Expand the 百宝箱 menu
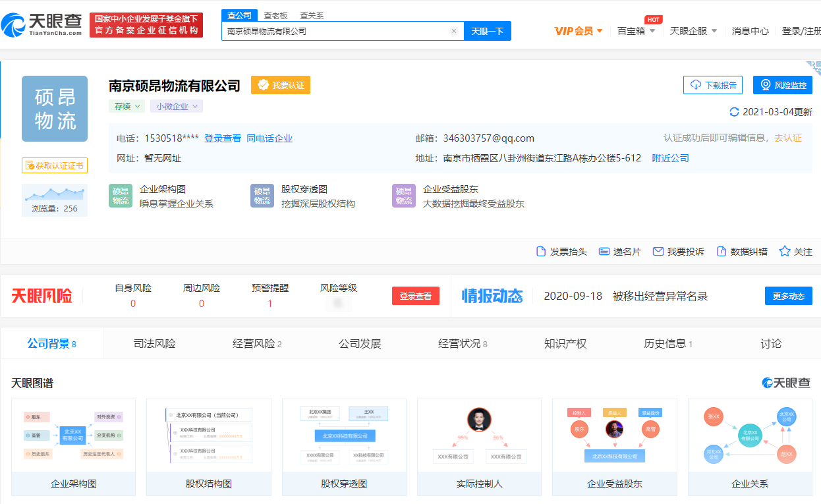 pyautogui.click(x=636, y=31)
